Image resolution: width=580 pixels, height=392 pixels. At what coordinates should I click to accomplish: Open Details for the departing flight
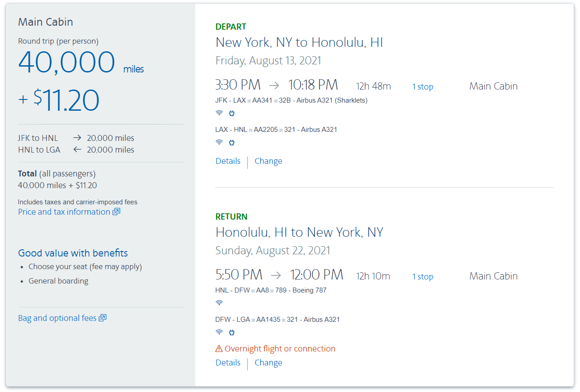pyautogui.click(x=228, y=161)
